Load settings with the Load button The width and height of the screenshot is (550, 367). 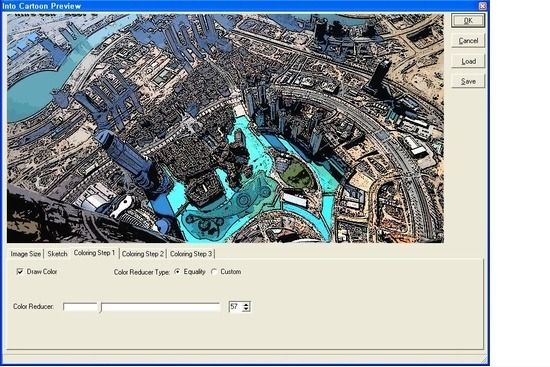point(468,61)
